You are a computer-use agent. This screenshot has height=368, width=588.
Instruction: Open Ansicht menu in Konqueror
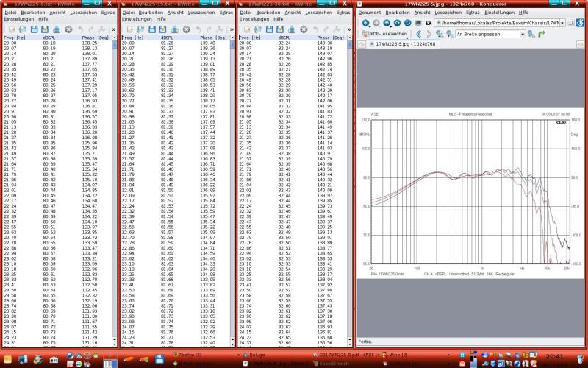click(422, 13)
